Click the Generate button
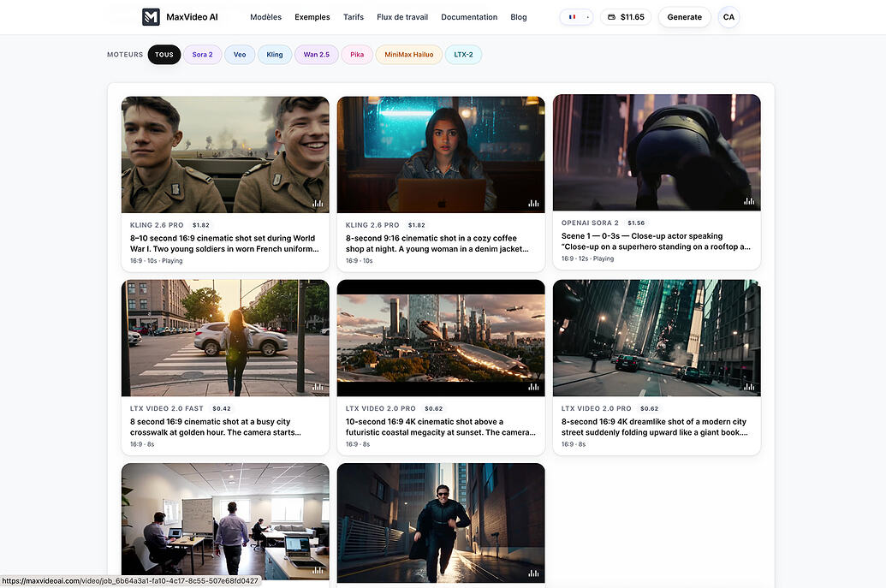The height and width of the screenshot is (588, 886). click(x=684, y=16)
